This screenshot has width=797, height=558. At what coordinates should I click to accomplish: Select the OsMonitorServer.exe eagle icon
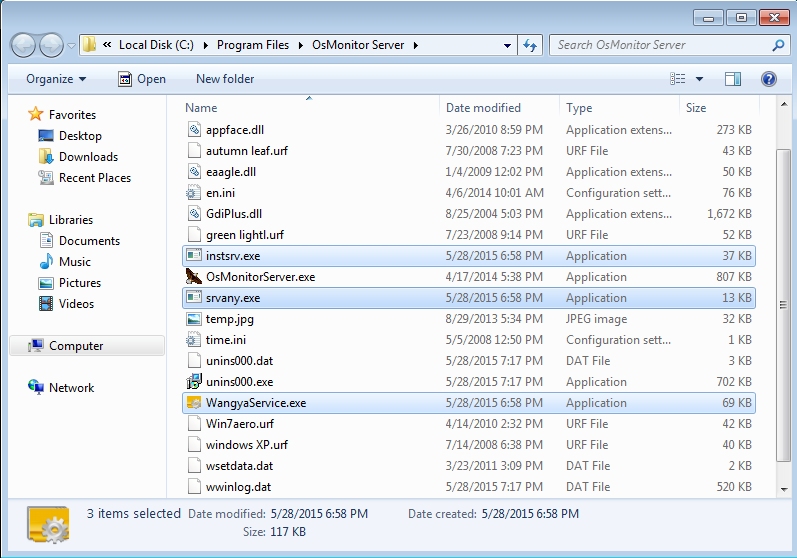point(194,276)
